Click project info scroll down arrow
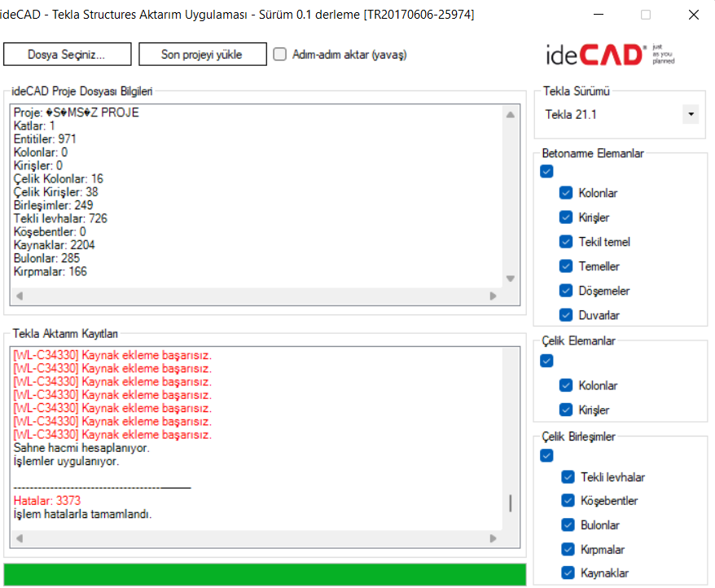This screenshot has width=715, height=588. (511, 279)
